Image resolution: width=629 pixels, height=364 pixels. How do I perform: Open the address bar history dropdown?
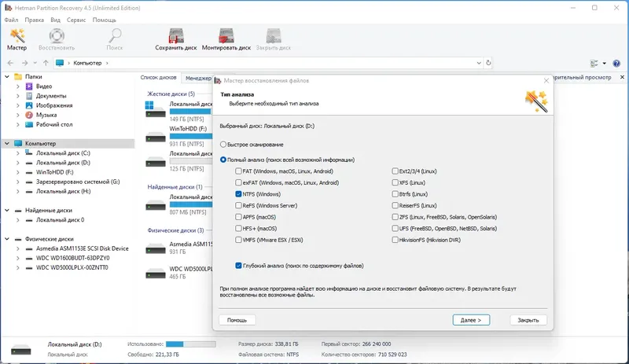point(479,63)
